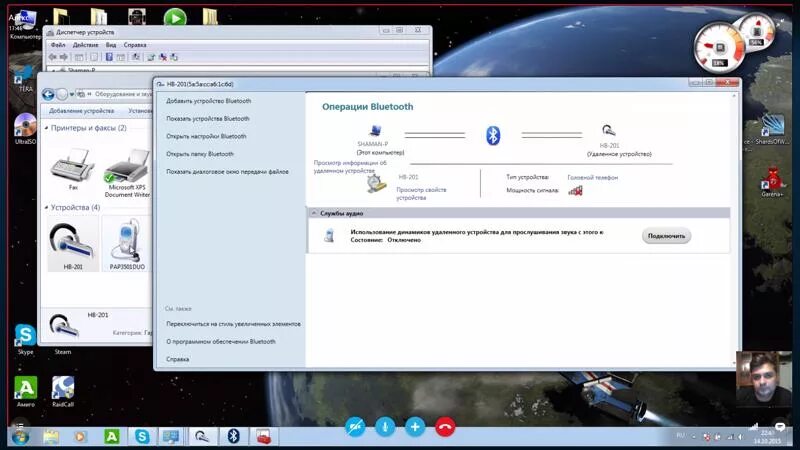The width and height of the screenshot is (800, 450).
Task: Click the Bluetooth icon on the taskbar
Action: pyautogui.click(x=233, y=437)
